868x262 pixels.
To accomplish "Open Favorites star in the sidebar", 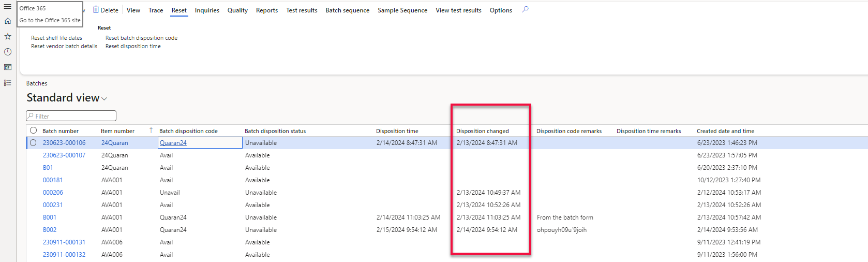I will pos(7,36).
